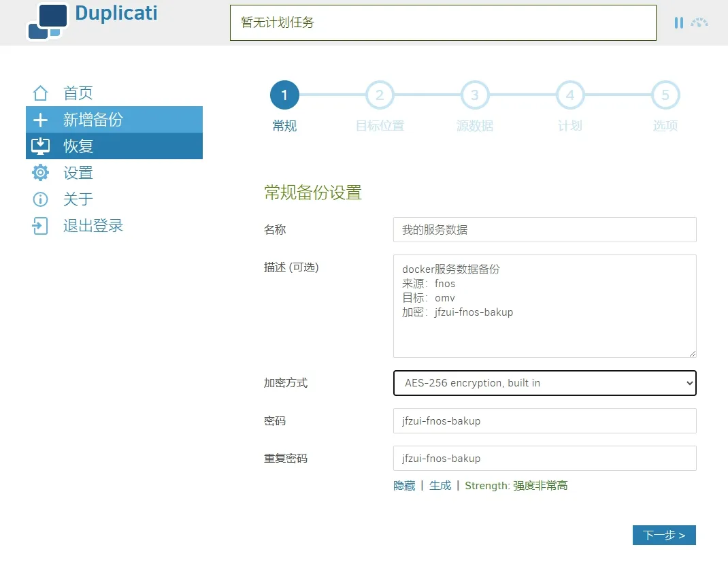The width and height of the screenshot is (728, 562).
Task: Click the 重复密码 confirmation field
Action: point(544,459)
